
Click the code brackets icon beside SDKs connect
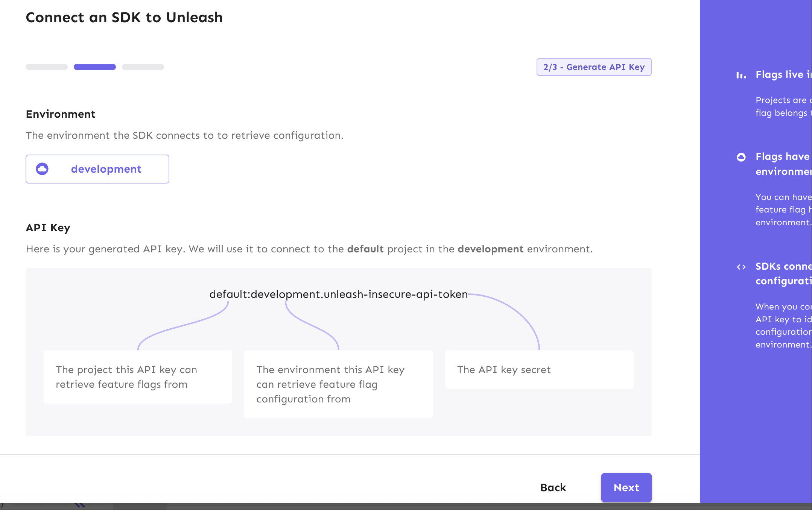click(x=741, y=267)
